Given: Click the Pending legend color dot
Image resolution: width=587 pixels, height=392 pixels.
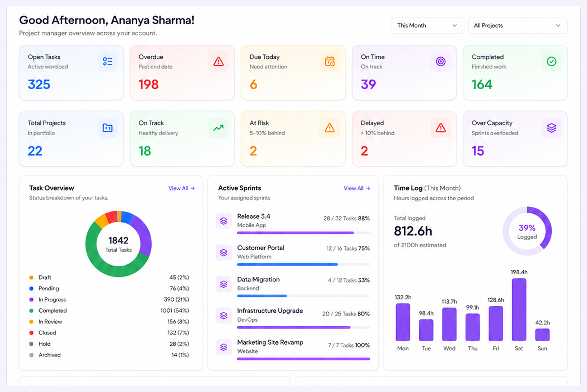Looking at the screenshot, I should click(31, 289).
